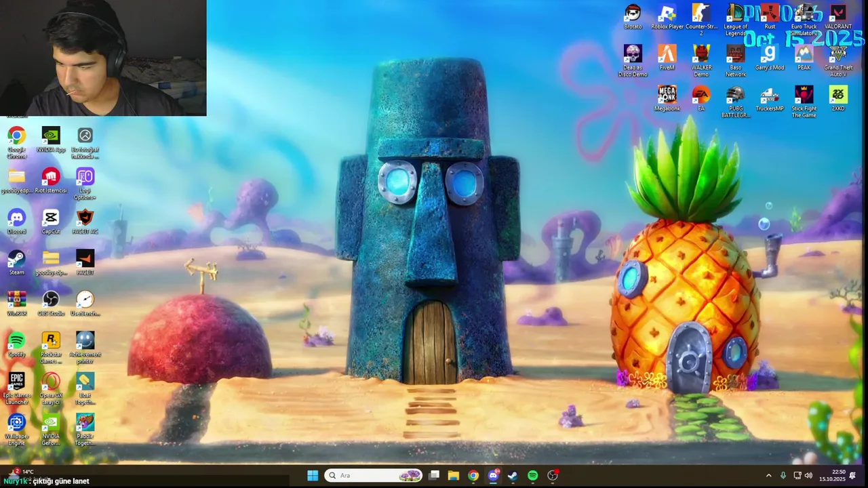Open the Rust game desktop icon
The width and height of the screenshot is (868, 488).
[x=770, y=18]
